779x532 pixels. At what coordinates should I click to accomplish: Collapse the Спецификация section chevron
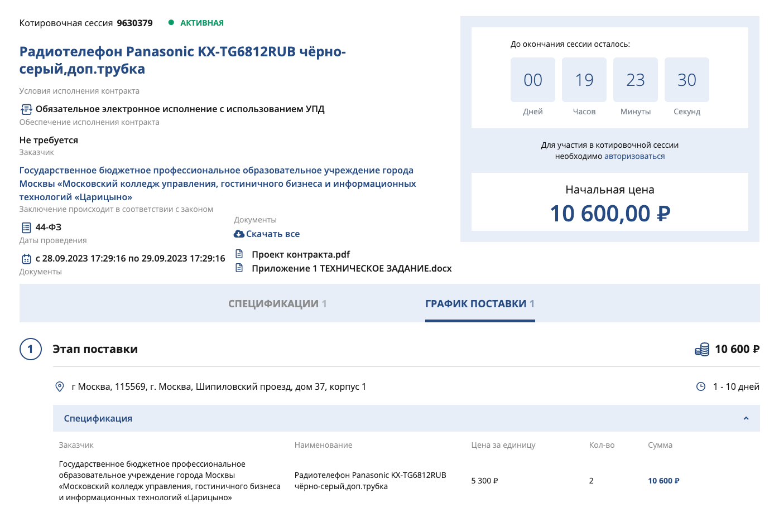coord(746,418)
